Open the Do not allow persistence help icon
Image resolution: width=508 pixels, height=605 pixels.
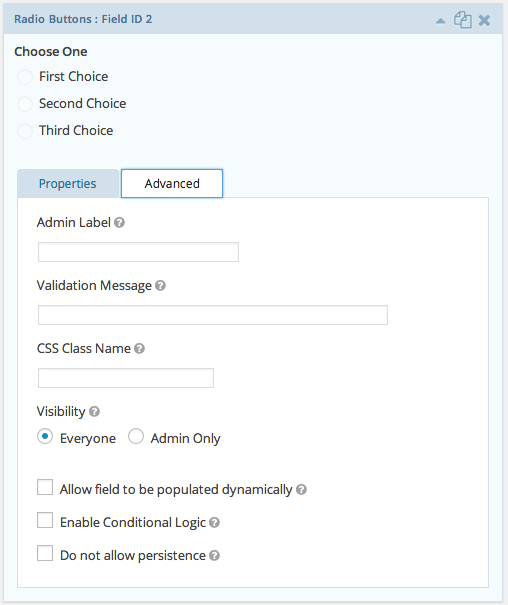point(214,556)
